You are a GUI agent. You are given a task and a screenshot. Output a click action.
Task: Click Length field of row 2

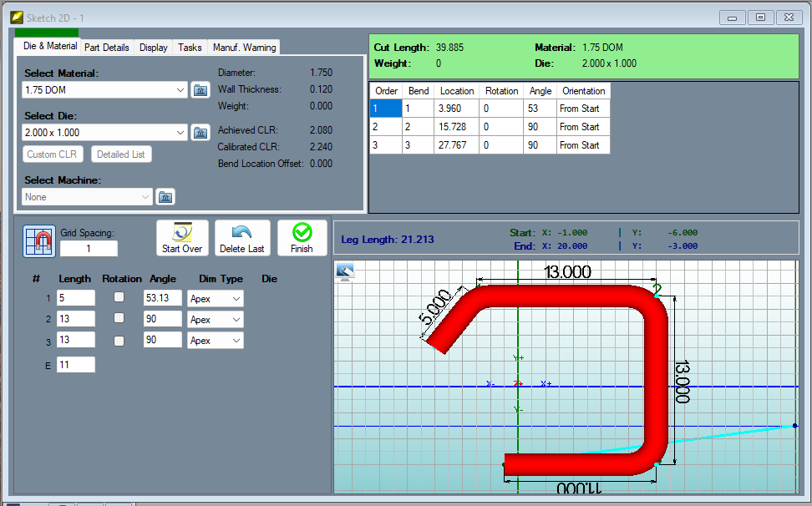click(76, 319)
